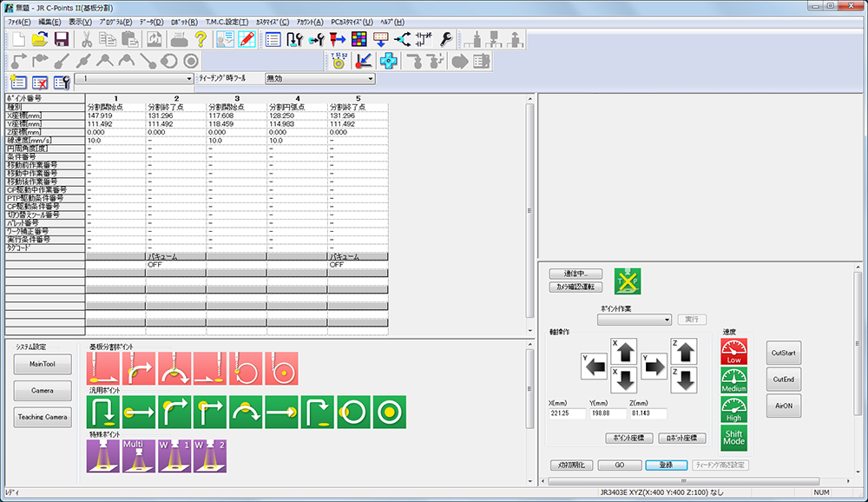The height and width of the screenshot is (502, 868).
Task: Jog Y axis right arrow
Action: pyautogui.click(x=654, y=367)
